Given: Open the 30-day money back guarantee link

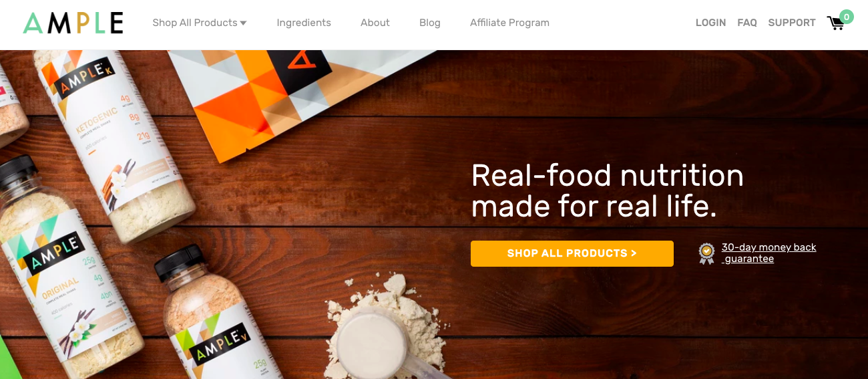Looking at the screenshot, I should click(x=769, y=253).
